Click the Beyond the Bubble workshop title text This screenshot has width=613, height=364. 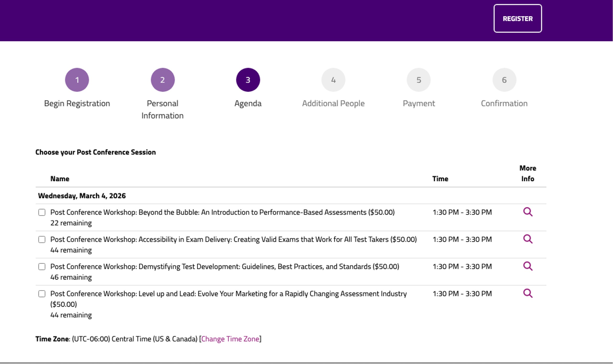[222, 212]
